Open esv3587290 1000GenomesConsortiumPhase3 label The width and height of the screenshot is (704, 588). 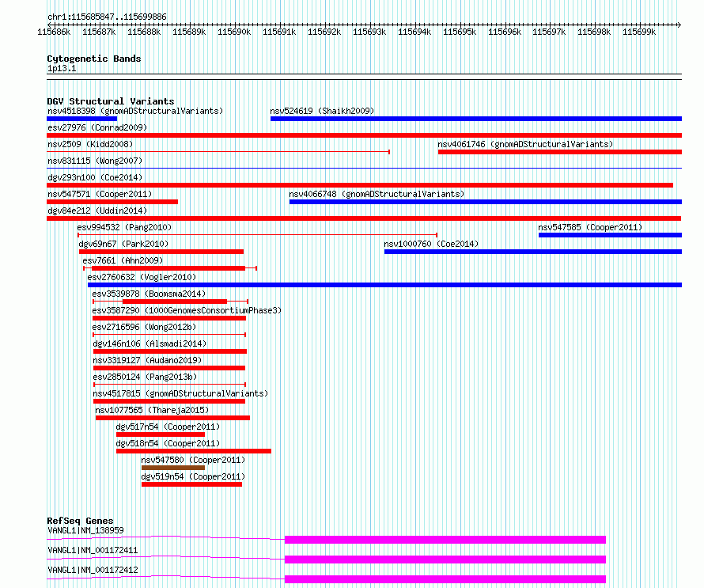187,310
